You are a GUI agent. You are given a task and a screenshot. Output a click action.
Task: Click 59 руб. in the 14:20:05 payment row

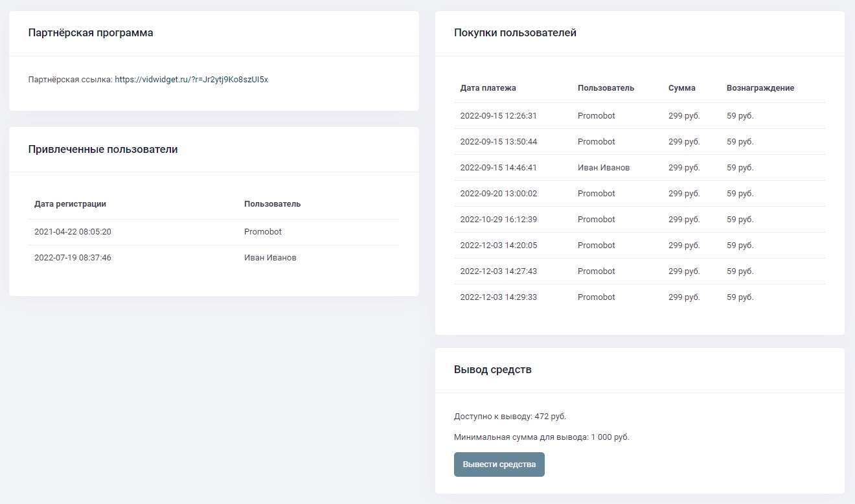tap(740, 246)
